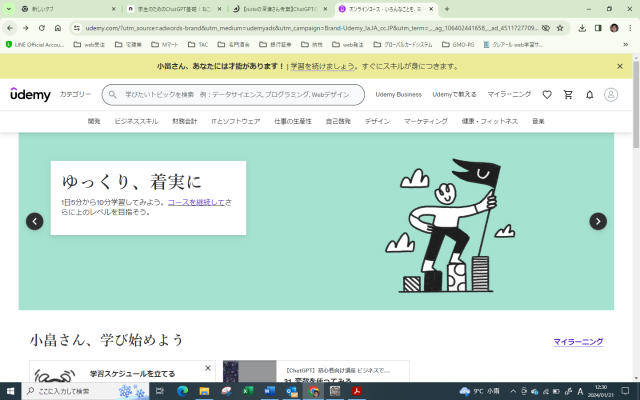The width and height of the screenshot is (640, 400).
Task: Open the shopping cart icon
Action: (x=568, y=95)
